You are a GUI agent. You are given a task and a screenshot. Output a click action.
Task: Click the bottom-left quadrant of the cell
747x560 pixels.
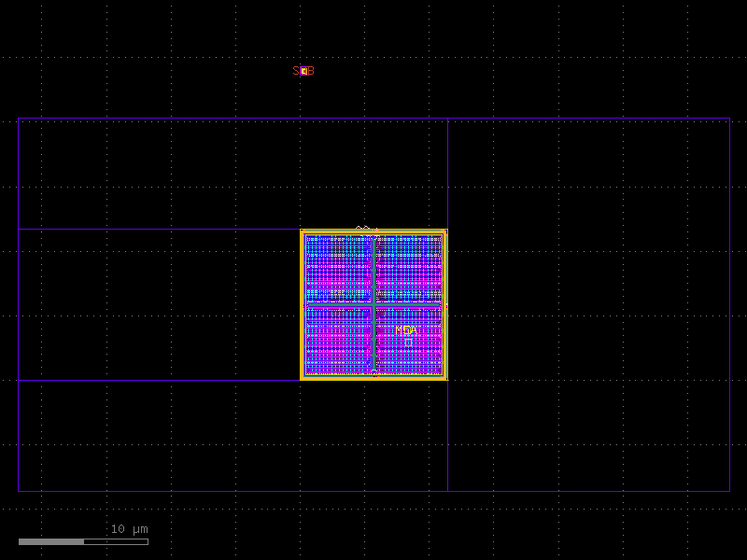pyautogui.click(x=336, y=341)
